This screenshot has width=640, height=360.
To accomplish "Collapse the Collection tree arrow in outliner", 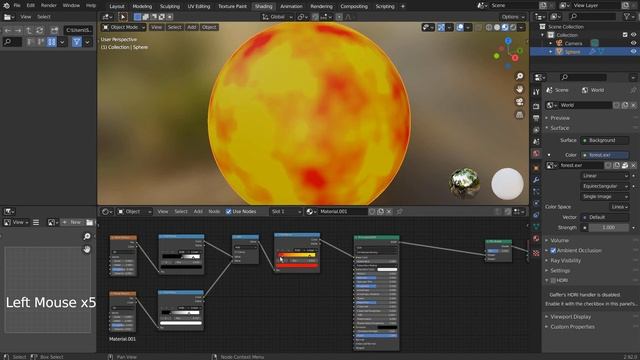I will pyautogui.click(x=542, y=35).
